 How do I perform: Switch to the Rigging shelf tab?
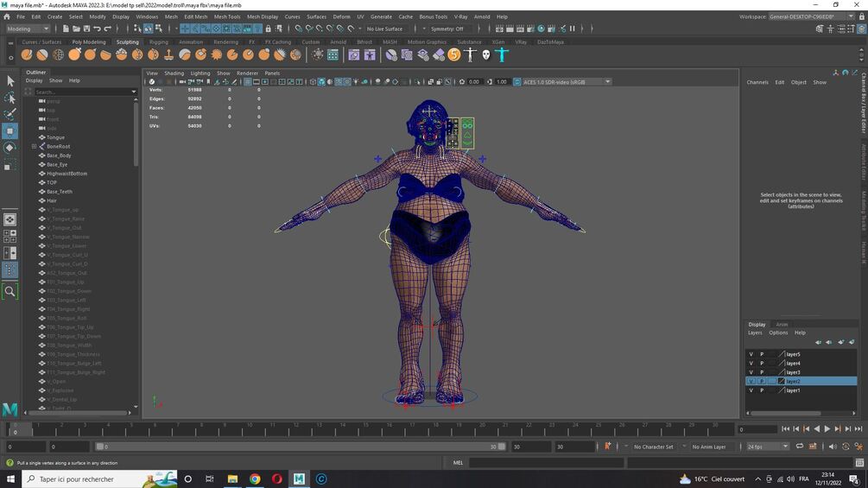[x=158, y=42]
